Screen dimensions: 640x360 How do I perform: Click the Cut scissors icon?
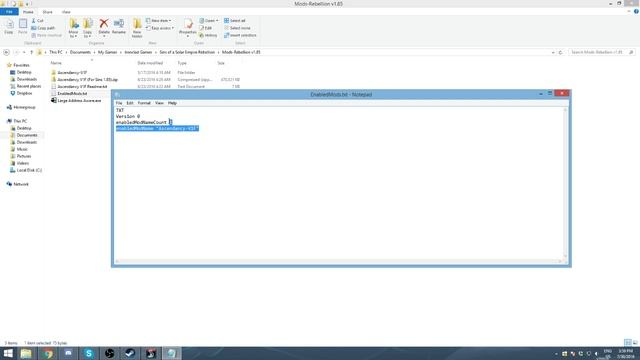[34, 20]
